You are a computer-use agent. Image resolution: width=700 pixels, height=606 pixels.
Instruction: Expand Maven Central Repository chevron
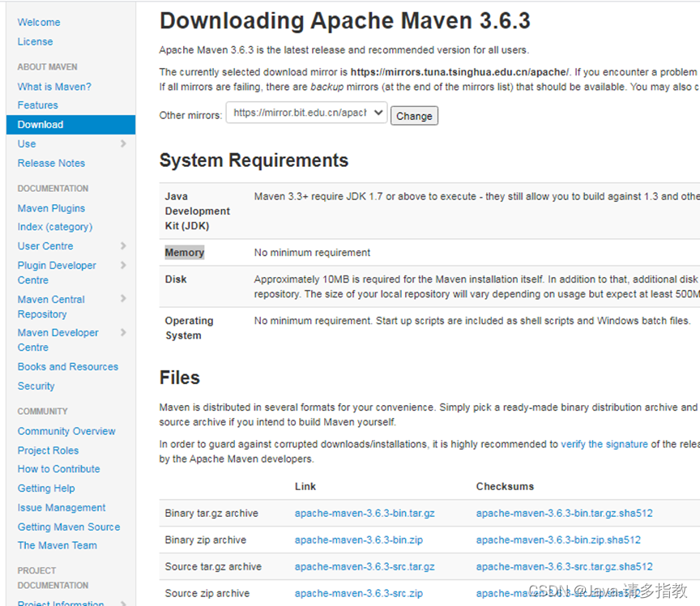[x=123, y=298]
